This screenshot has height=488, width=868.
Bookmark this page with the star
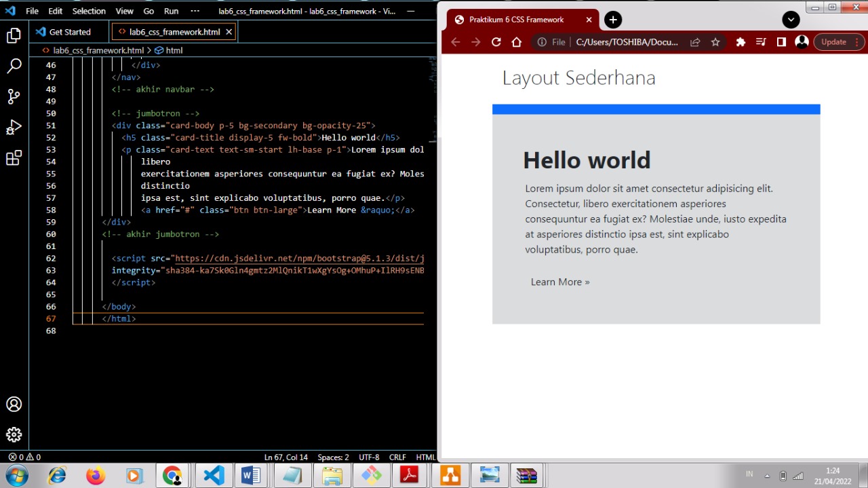715,42
